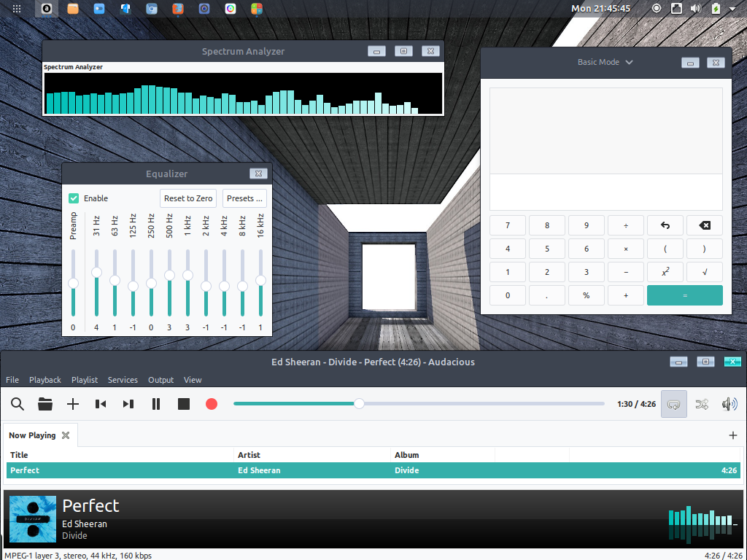Image resolution: width=747 pixels, height=560 pixels.
Task: Toggle the repeat button in Audacious
Action: (x=673, y=404)
